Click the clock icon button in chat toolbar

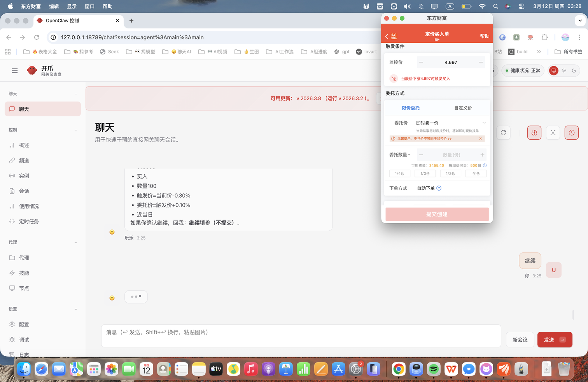pyautogui.click(x=571, y=133)
